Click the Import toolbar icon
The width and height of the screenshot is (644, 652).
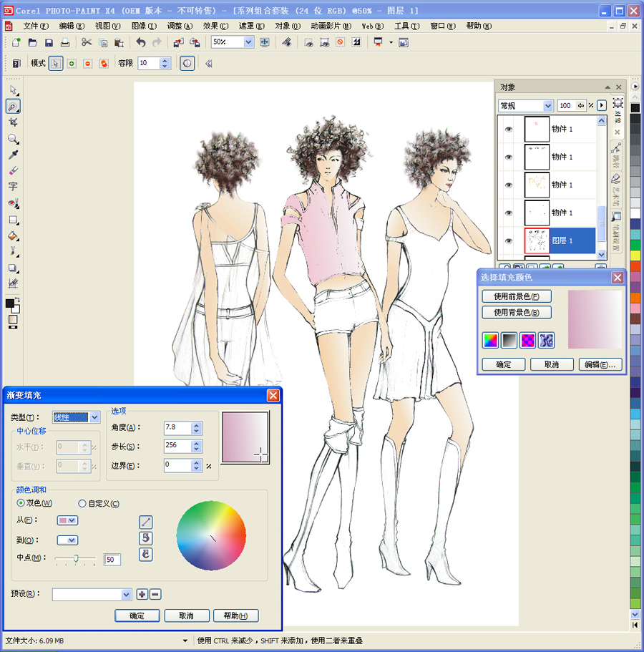pyautogui.click(x=179, y=42)
